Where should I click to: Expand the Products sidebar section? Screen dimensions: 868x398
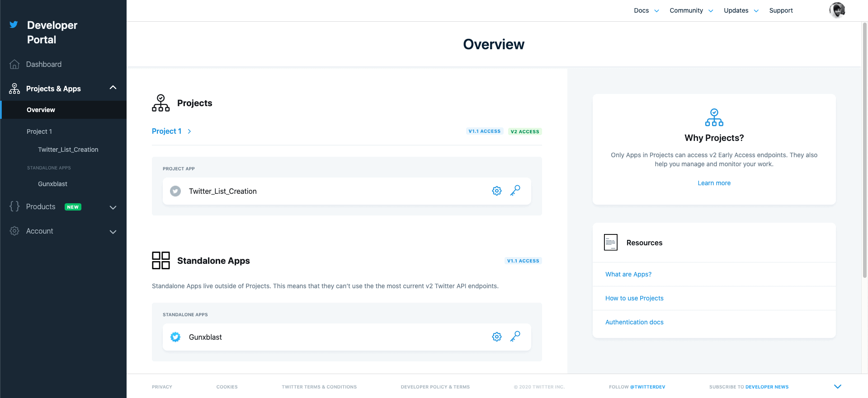pos(113,207)
